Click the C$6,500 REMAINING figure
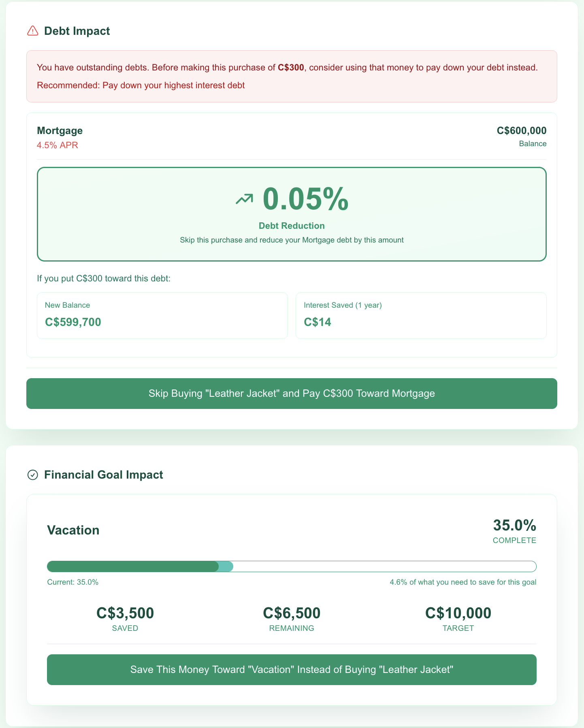584x728 pixels. [292, 618]
